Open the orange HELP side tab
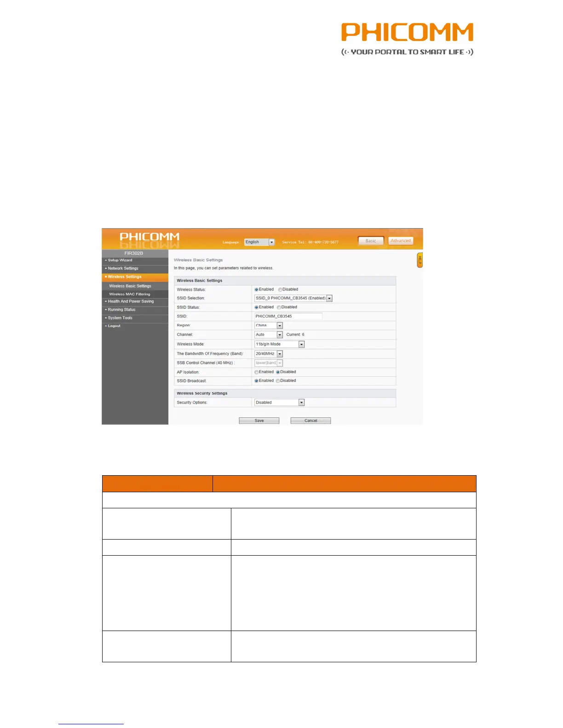563x728 pixels. coord(419,260)
